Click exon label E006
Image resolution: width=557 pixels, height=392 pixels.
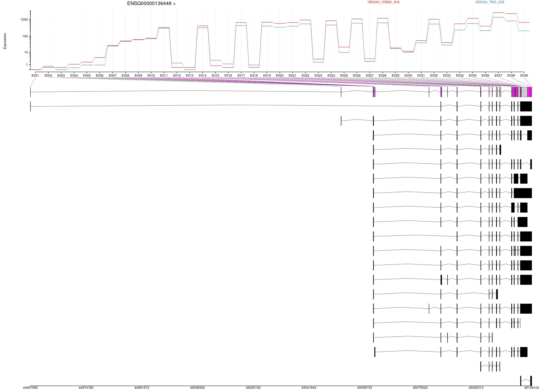click(100, 75)
